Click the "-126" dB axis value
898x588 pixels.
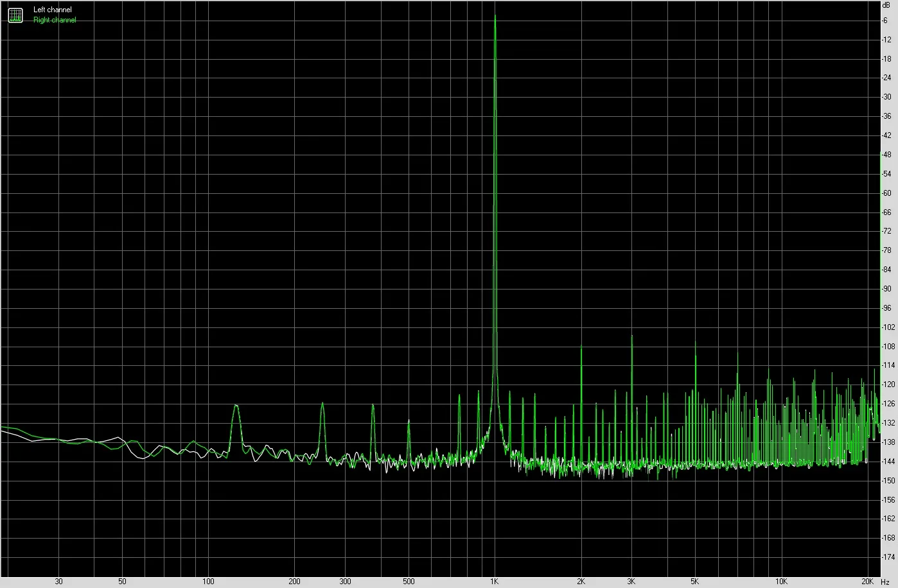coord(888,404)
